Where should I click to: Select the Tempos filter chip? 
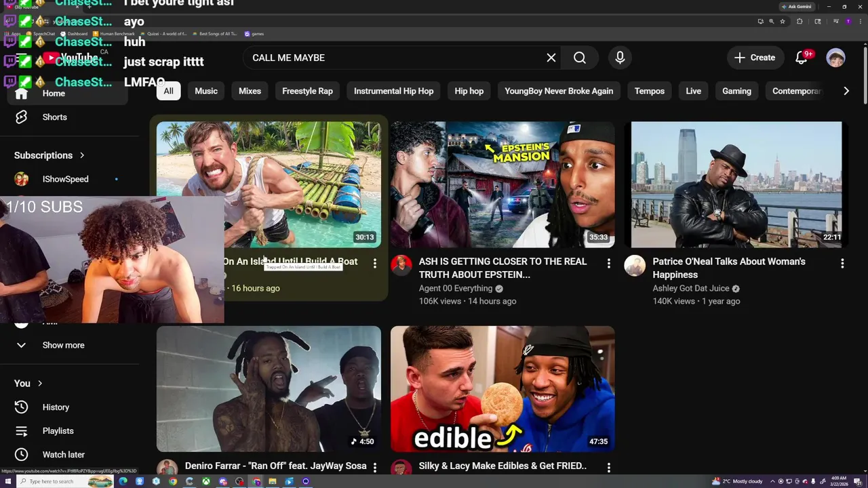pyautogui.click(x=650, y=91)
